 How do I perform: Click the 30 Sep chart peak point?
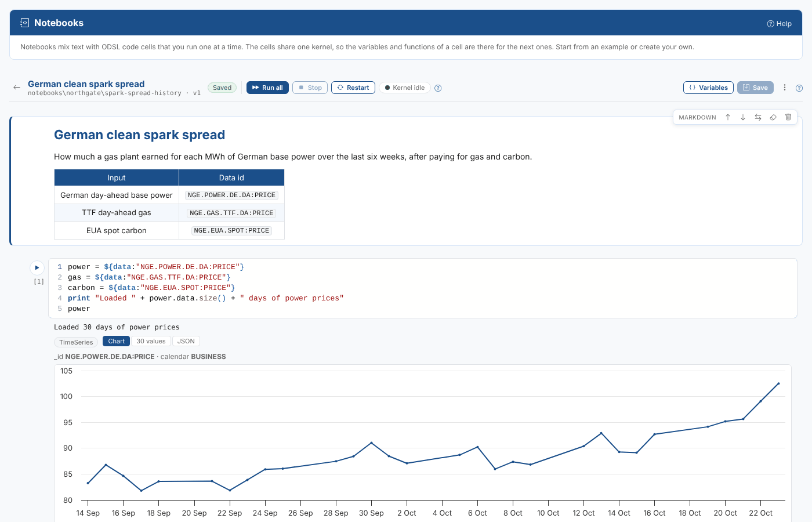371,443
